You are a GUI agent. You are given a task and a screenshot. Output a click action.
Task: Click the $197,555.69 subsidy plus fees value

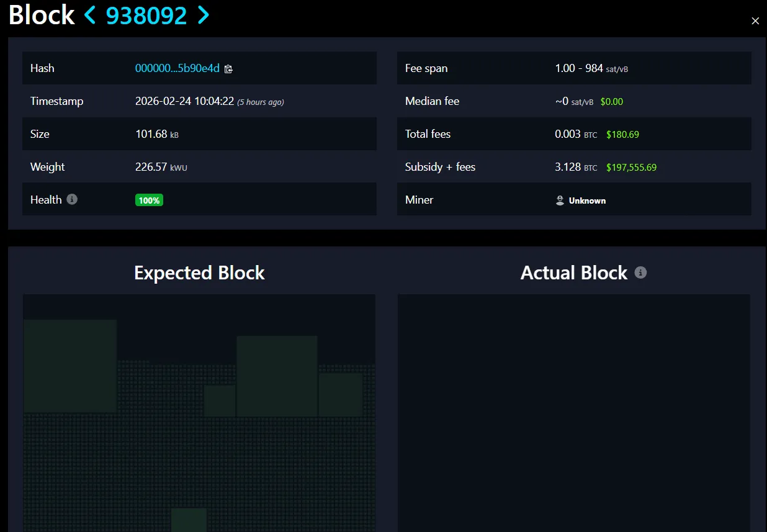(x=632, y=167)
